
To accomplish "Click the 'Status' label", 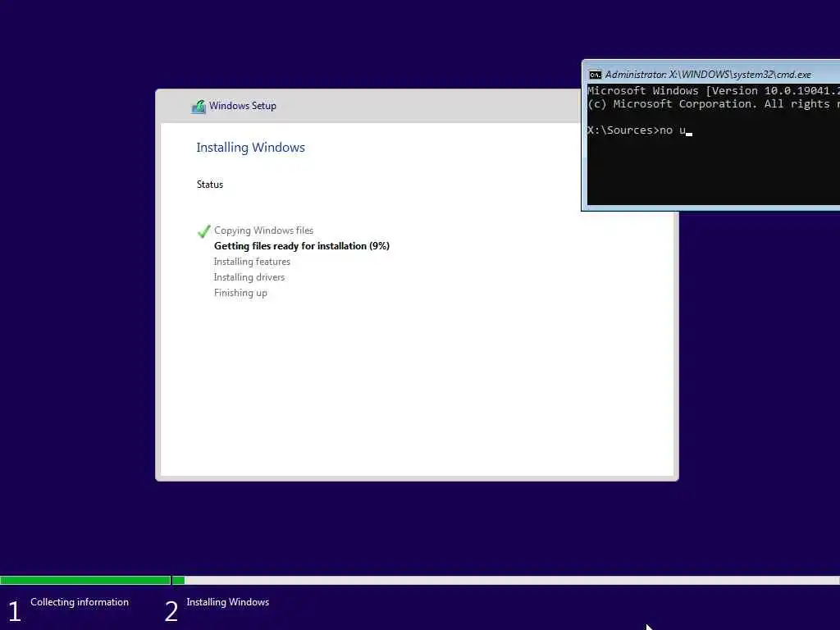I will coord(209,185).
